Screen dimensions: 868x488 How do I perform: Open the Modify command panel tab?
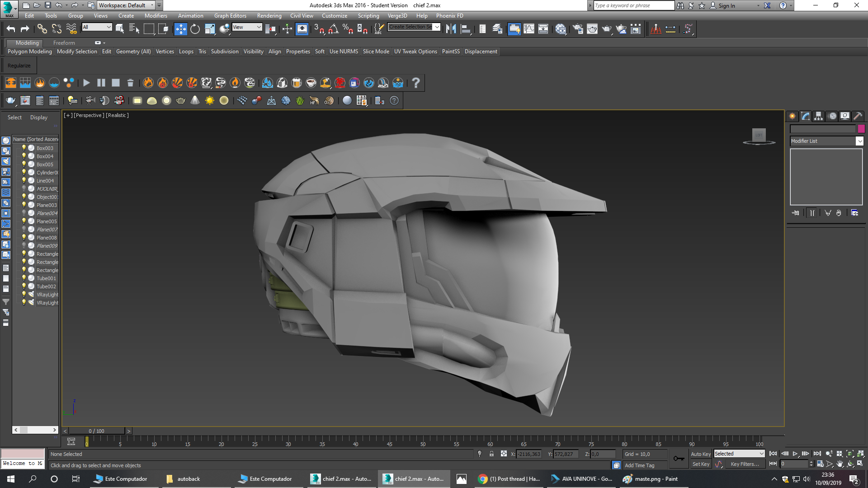click(x=805, y=116)
